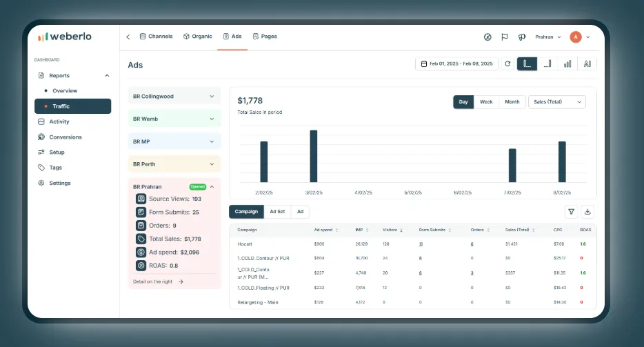Switch the chart granularity to Day
The width and height of the screenshot is (644, 347).
tap(463, 102)
